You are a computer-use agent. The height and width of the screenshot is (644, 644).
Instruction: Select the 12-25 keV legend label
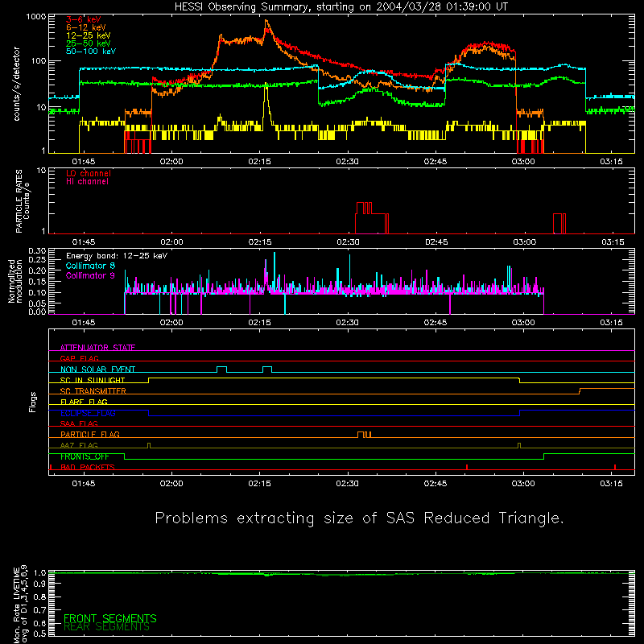tap(89, 35)
